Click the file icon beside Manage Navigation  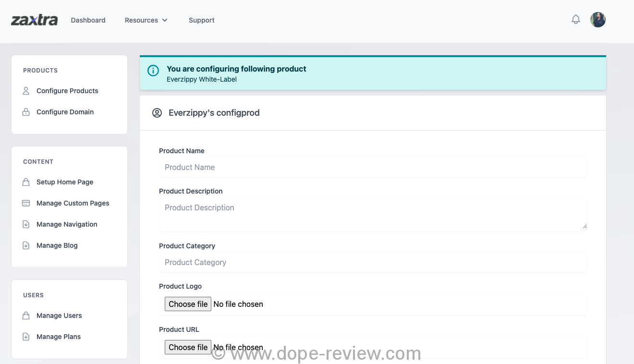(26, 224)
